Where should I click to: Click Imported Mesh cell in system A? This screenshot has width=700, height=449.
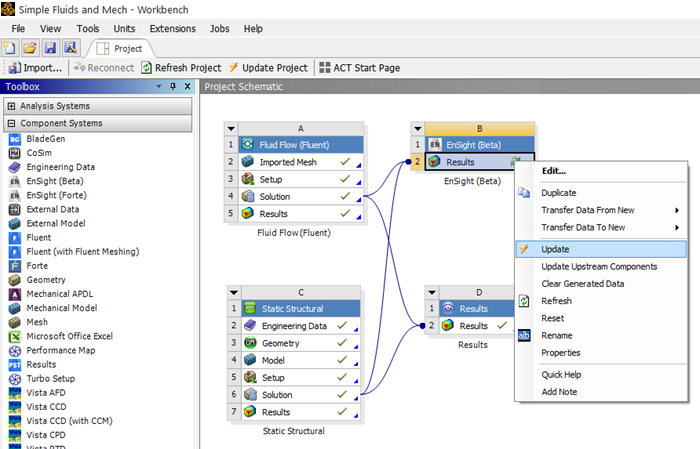click(x=301, y=162)
